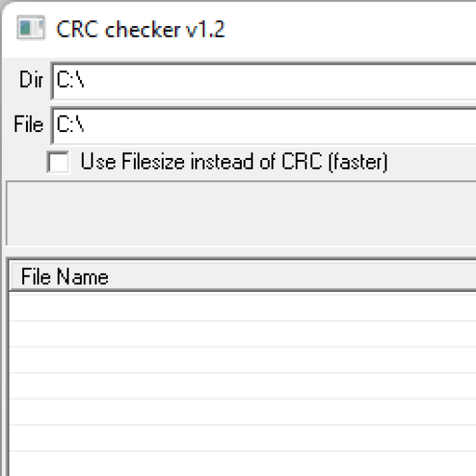Click the empty gray panel above the list
Screen dimensions: 476x476
tap(241, 213)
